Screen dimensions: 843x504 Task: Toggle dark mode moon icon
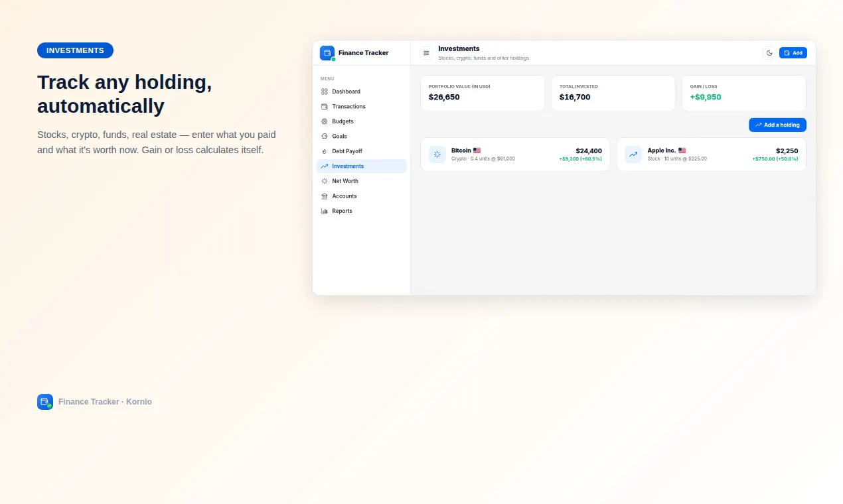[769, 53]
